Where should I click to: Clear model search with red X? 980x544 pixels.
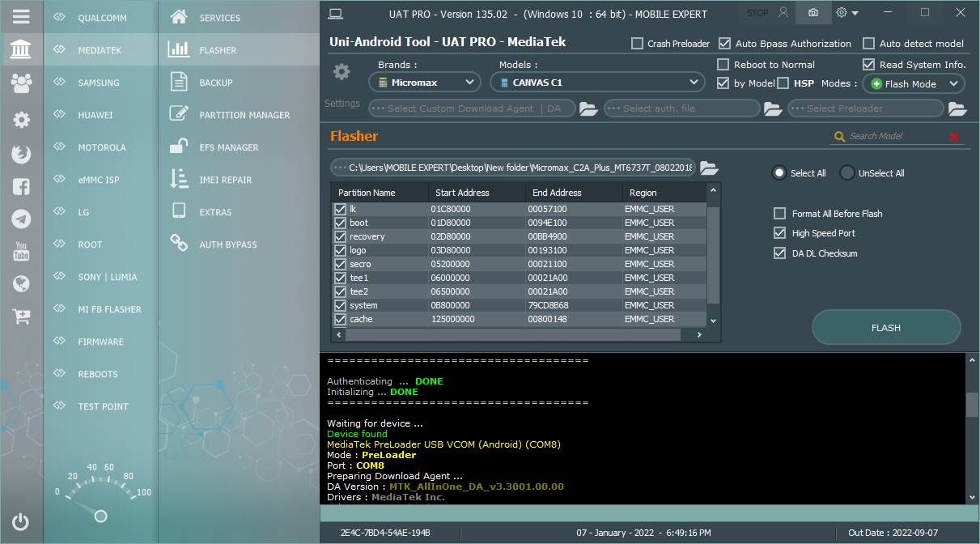pyautogui.click(x=954, y=137)
